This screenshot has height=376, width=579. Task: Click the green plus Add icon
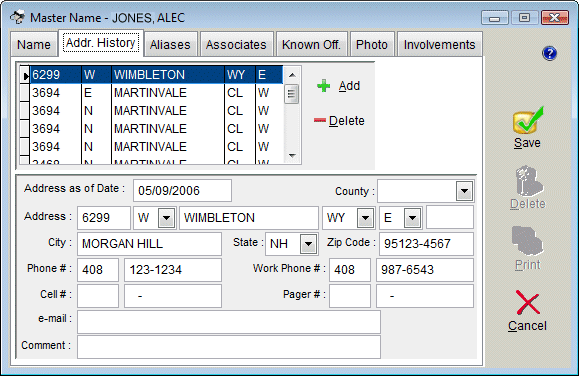point(323,86)
